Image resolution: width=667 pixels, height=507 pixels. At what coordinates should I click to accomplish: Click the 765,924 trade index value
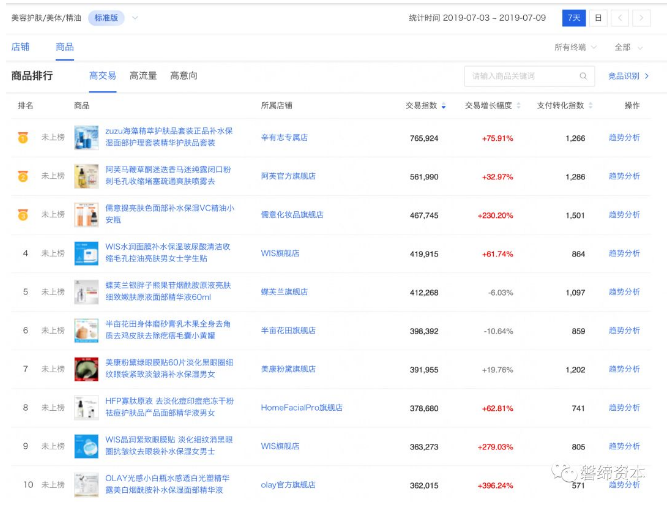424,138
